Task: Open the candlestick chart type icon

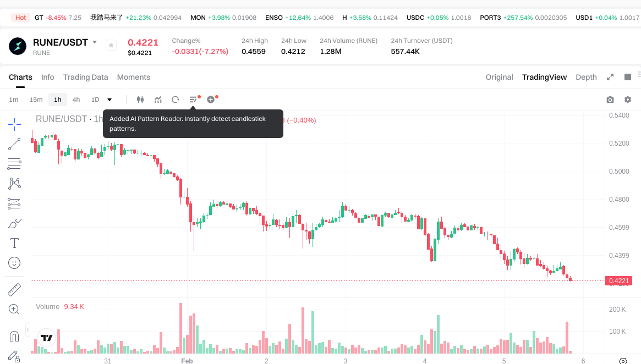Action: point(140,100)
